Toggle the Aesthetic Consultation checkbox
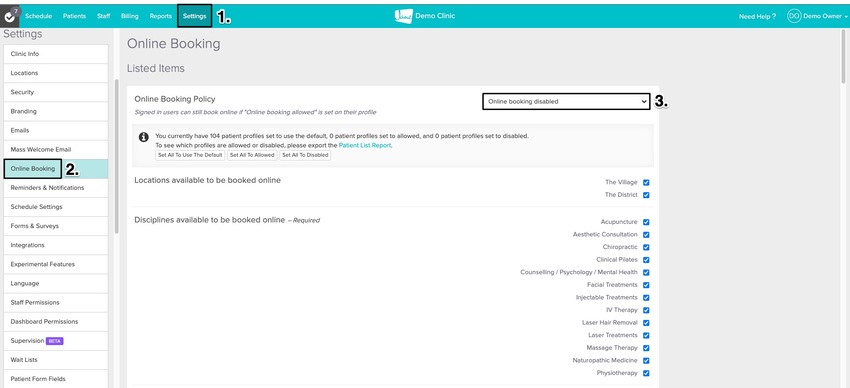Viewport: 850px width, 388px height. (x=646, y=235)
